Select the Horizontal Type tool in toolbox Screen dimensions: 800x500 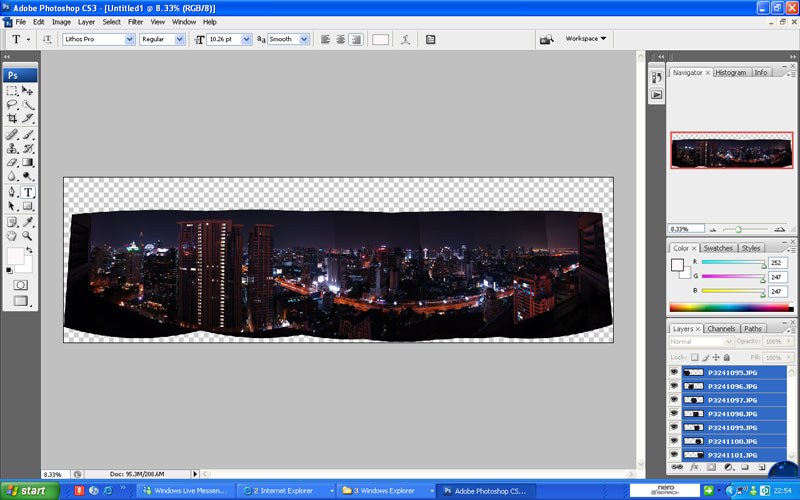tap(28, 192)
